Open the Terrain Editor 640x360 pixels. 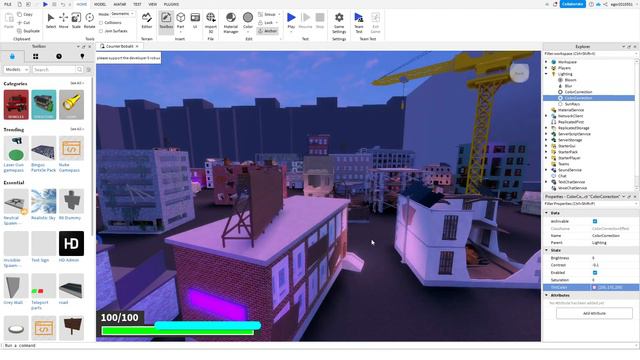click(147, 21)
